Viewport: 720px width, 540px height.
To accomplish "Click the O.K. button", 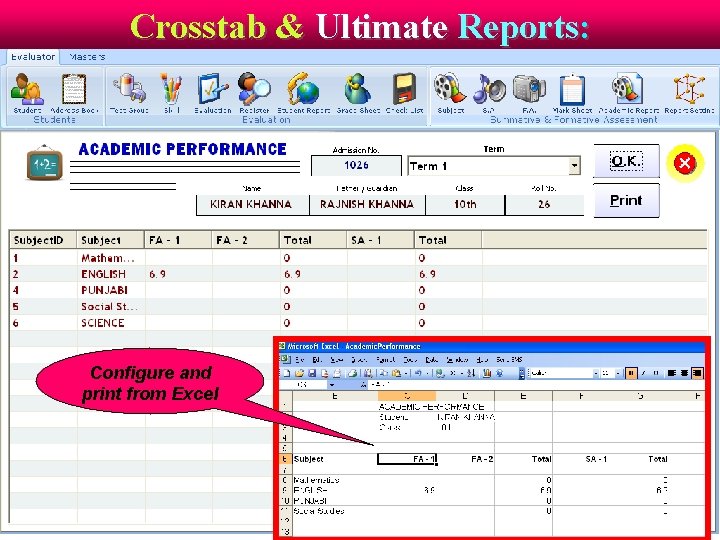I will pos(626,161).
